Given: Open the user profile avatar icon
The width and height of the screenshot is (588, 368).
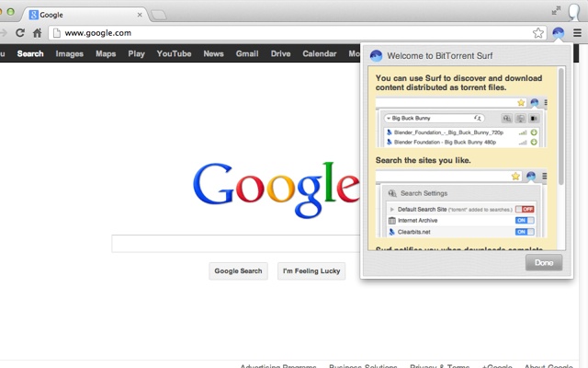Looking at the screenshot, I should tap(575, 11).
